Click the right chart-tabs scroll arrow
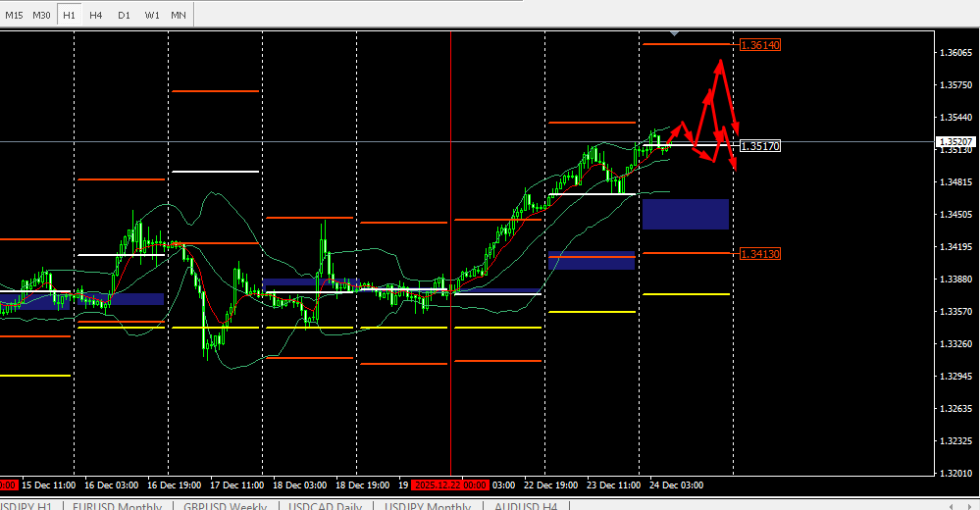 (969, 506)
